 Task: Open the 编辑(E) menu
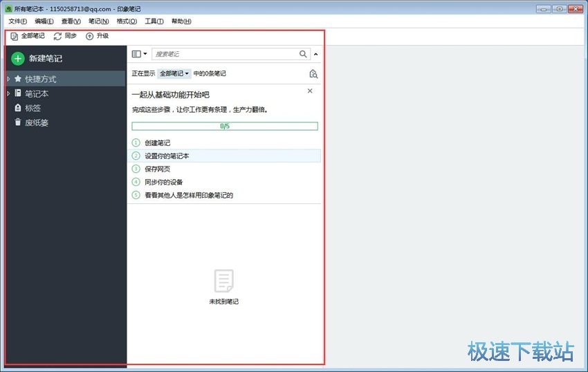pyautogui.click(x=44, y=21)
